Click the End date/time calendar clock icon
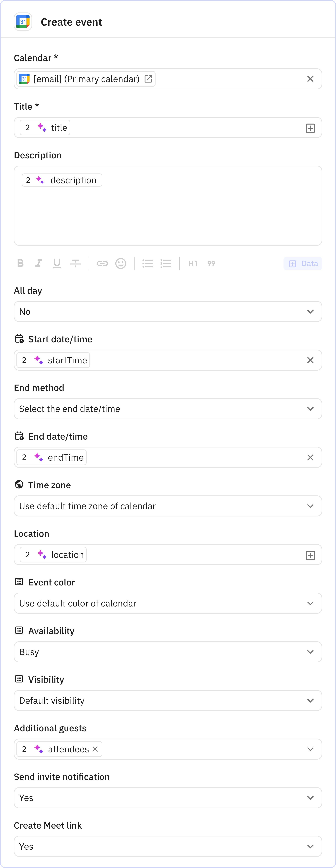 coord(19,436)
